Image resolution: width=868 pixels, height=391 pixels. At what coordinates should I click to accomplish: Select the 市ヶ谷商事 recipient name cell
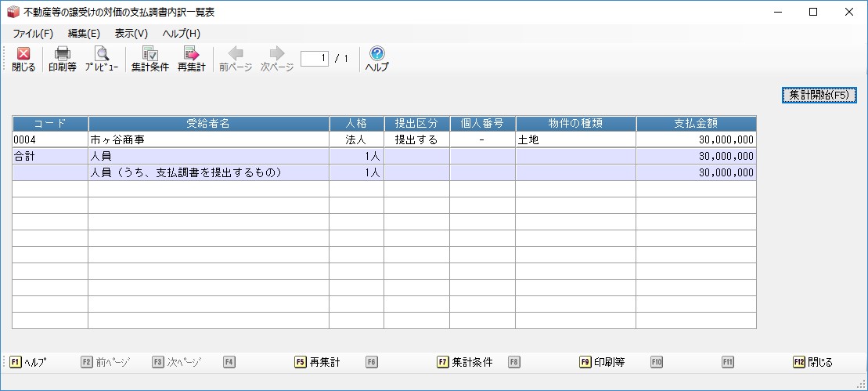(x=208, y=139)
